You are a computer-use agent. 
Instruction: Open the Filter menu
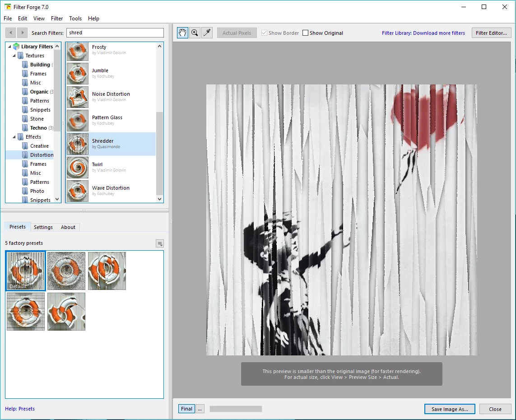tap(57, 19)
